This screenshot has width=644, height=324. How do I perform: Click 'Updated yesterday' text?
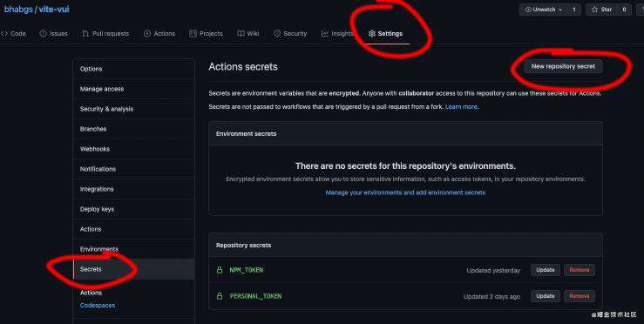click(493, 270)
